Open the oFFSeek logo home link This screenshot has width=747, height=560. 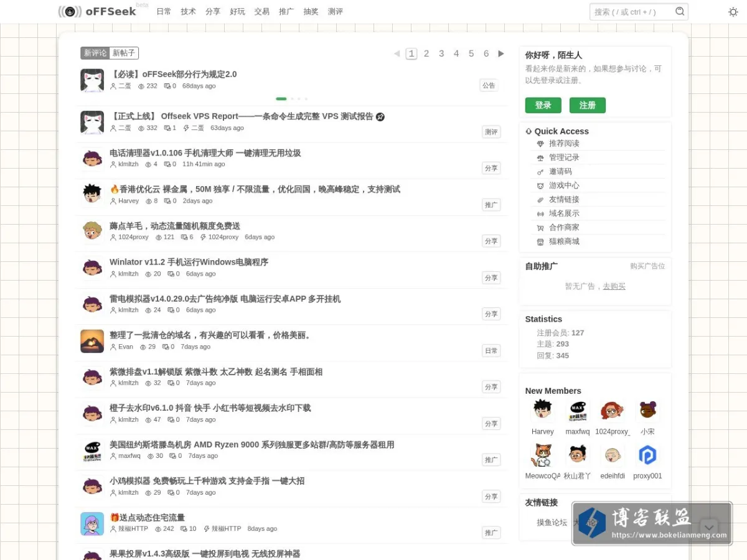pyautogui.click(x=97, y=11)
